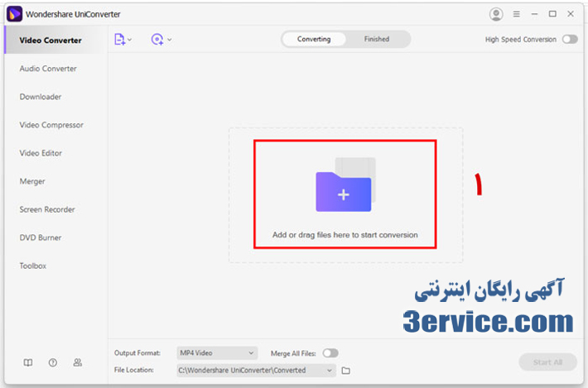Expand the Load DVD dropdown arrow

pos(170,40)
